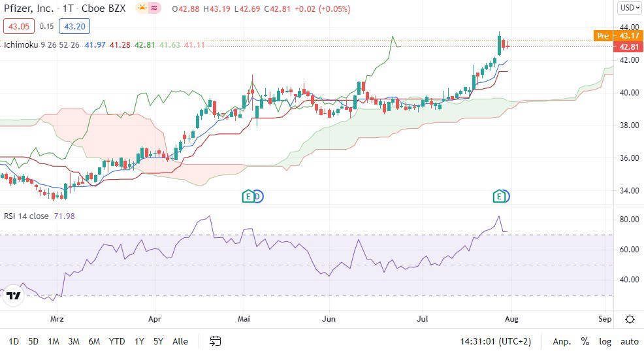This screenshot has height=351, width=644.
Task: Click the red 42.81 last price label
Action: 628,46
